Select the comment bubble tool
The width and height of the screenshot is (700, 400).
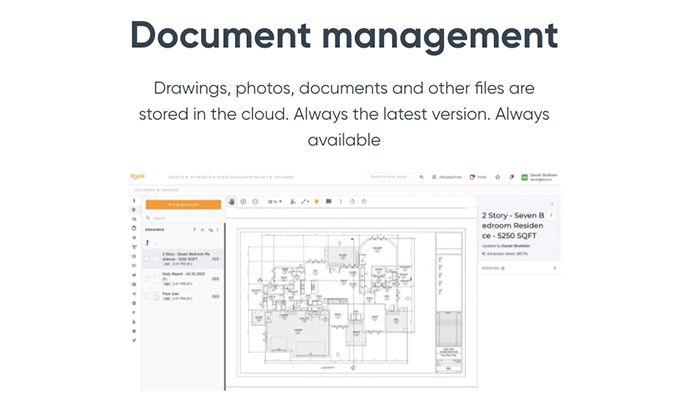329,202
